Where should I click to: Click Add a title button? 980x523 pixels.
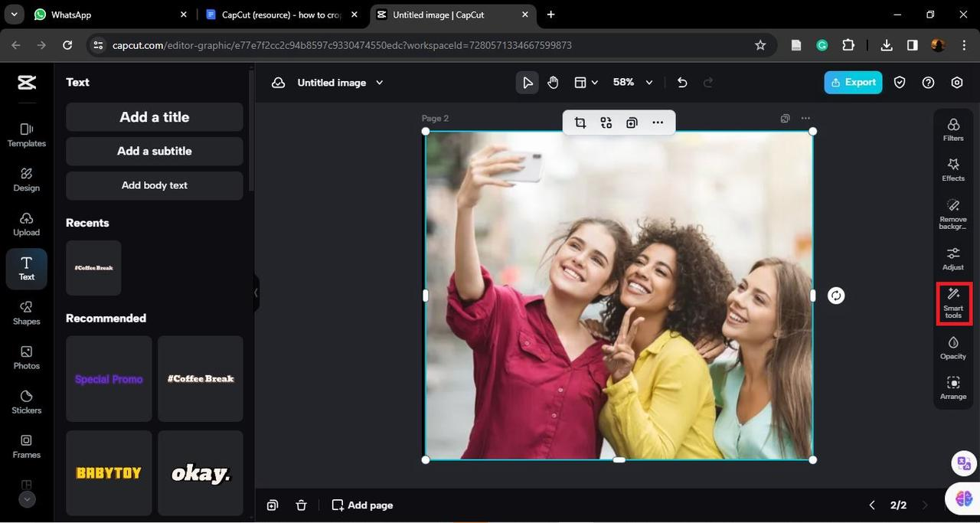click(155, 117)
